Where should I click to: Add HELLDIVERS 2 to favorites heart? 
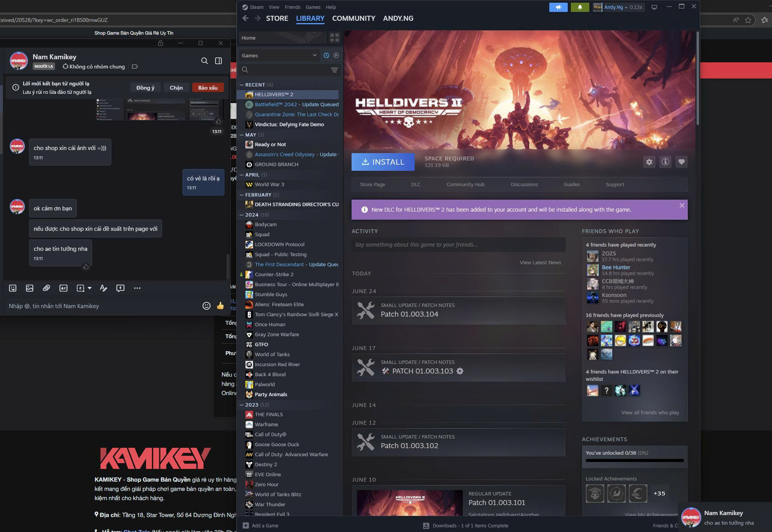tap(682, 162)
